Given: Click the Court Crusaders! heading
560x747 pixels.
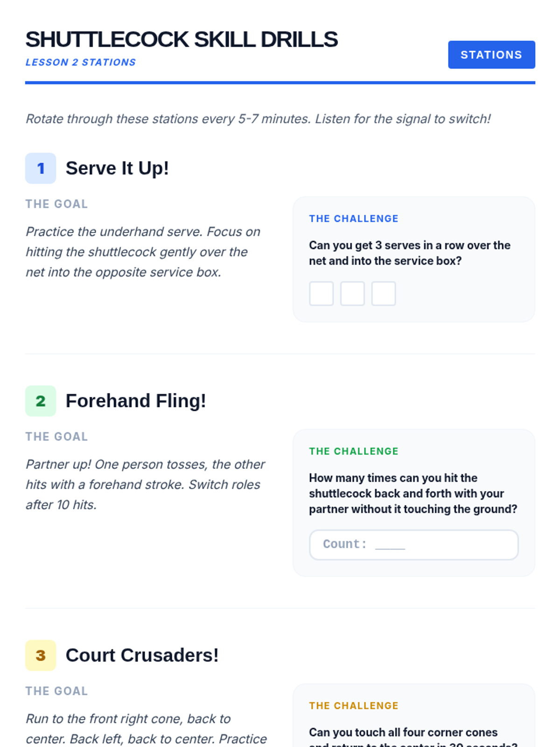Looking at the screenshot, I should 142,655.
